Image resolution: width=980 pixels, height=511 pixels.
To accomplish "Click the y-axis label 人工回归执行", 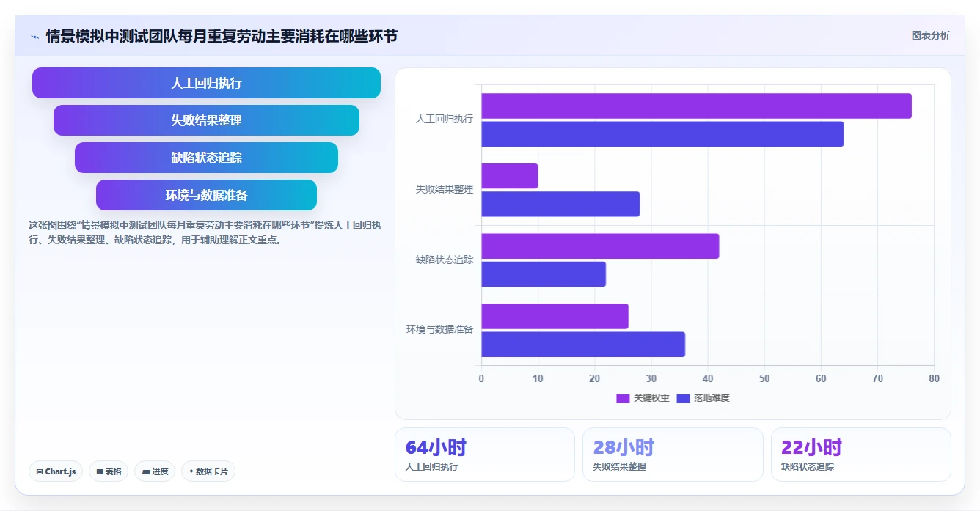I will coord(445,119).
